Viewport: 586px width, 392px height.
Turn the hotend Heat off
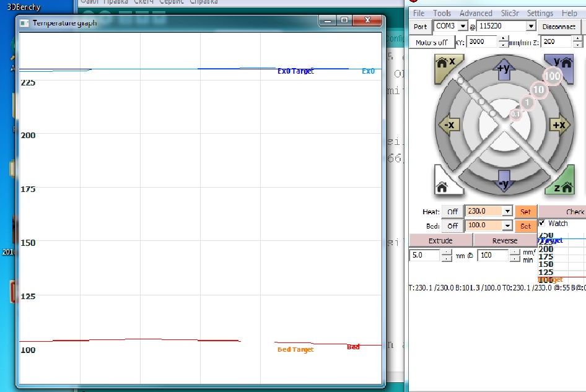[x=453, y=212]
